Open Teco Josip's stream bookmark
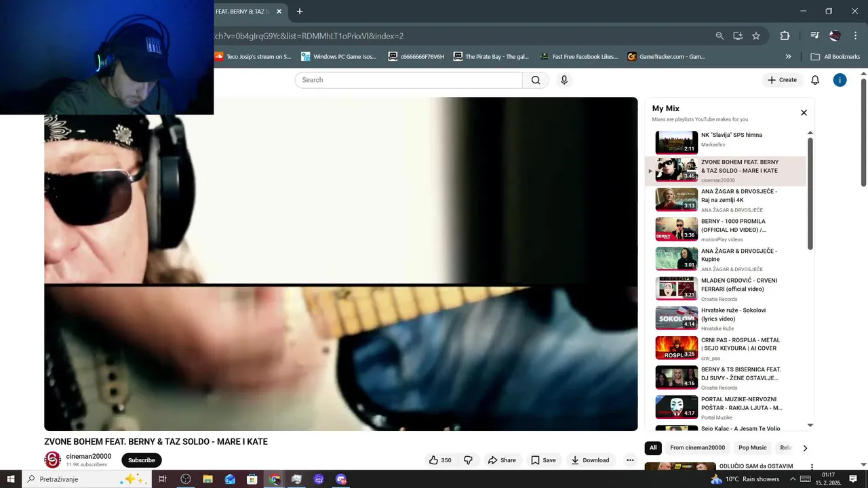 tap(253, 57)
